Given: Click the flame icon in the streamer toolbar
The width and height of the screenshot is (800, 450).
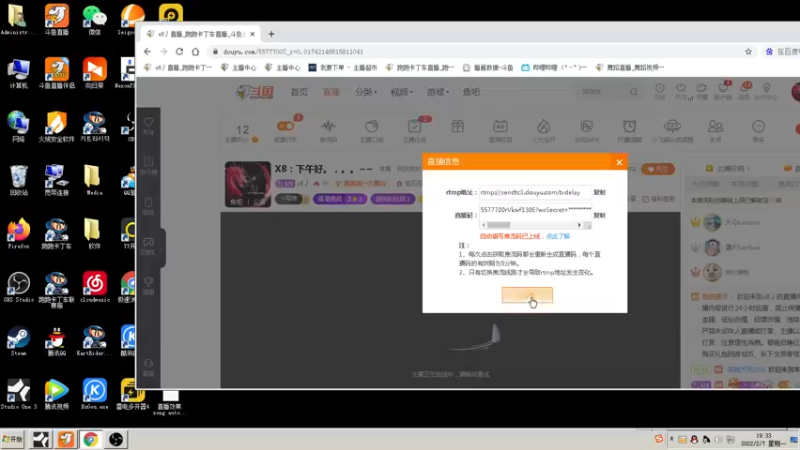Looking at the screenshot, I should (x=543, y=126).
